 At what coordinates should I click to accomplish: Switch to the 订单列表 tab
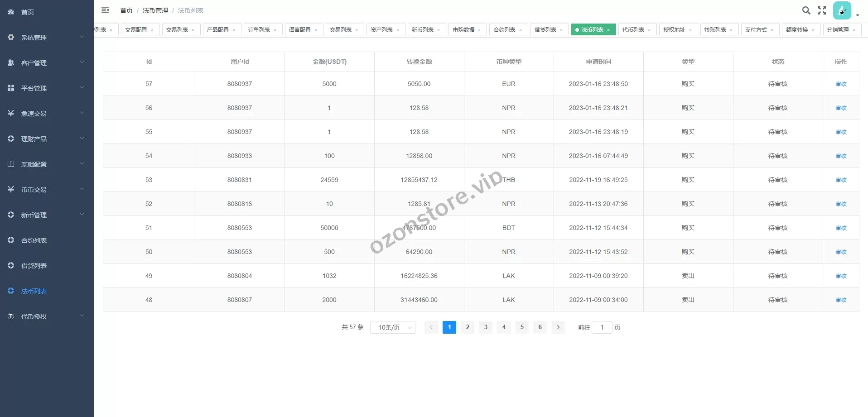259,30
